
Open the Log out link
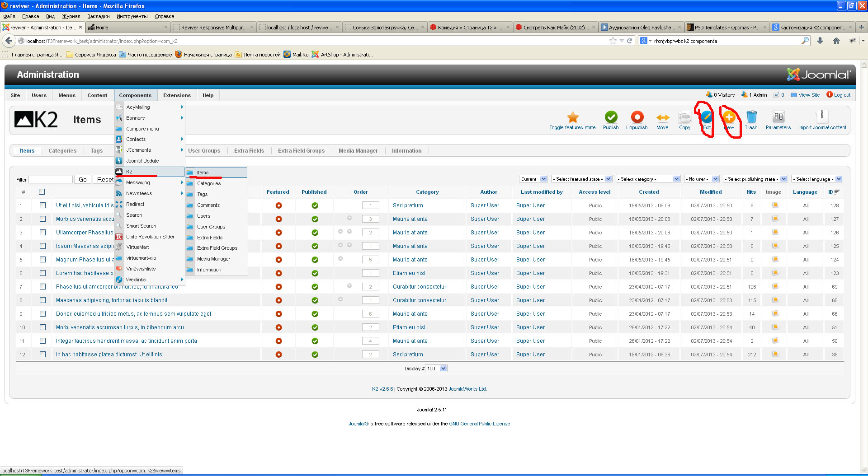pyautogui.click(x=841, y=95)
